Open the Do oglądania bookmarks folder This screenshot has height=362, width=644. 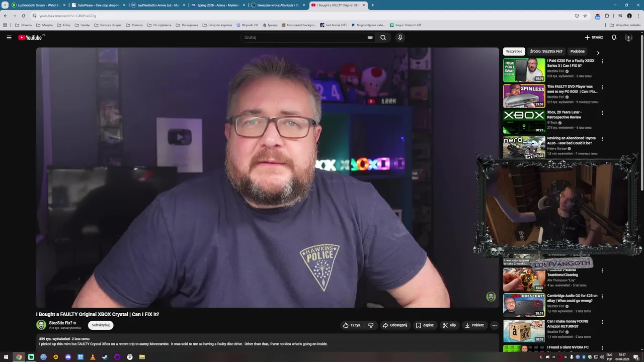click(159, 25)
